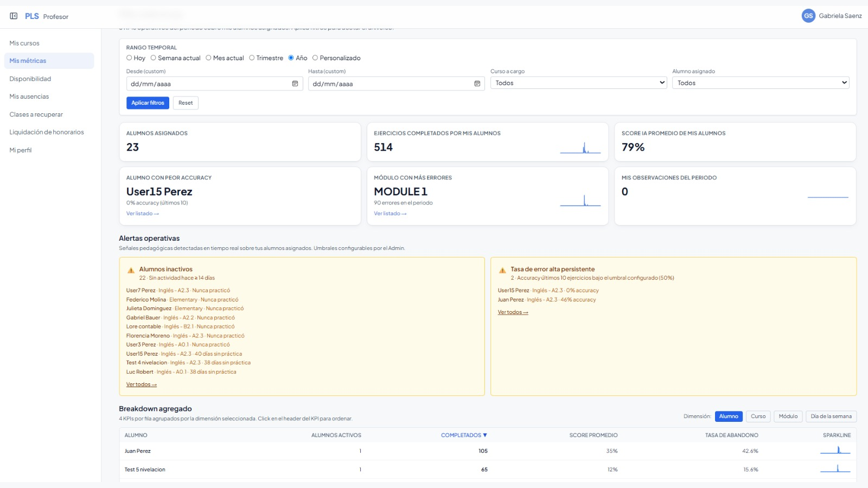Open Ver todos in Tasa de error
868x488 pixels.
513,312
